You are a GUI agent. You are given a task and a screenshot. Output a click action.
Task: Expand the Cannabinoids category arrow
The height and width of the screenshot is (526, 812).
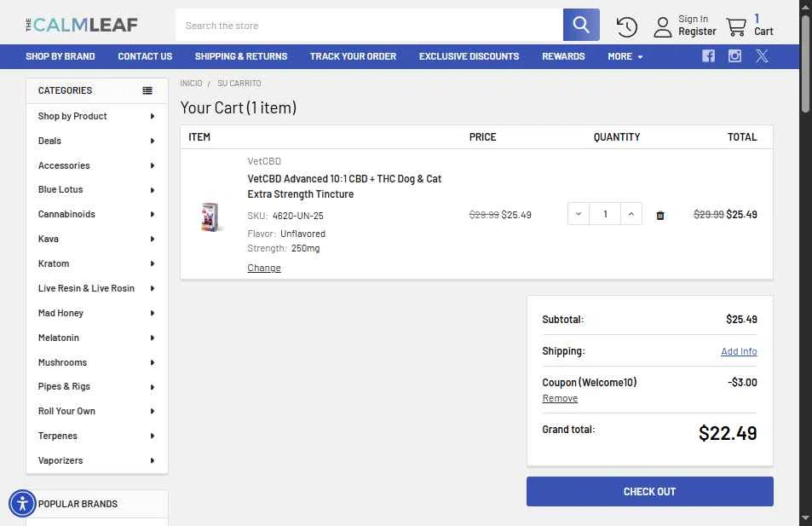(153, 215)
